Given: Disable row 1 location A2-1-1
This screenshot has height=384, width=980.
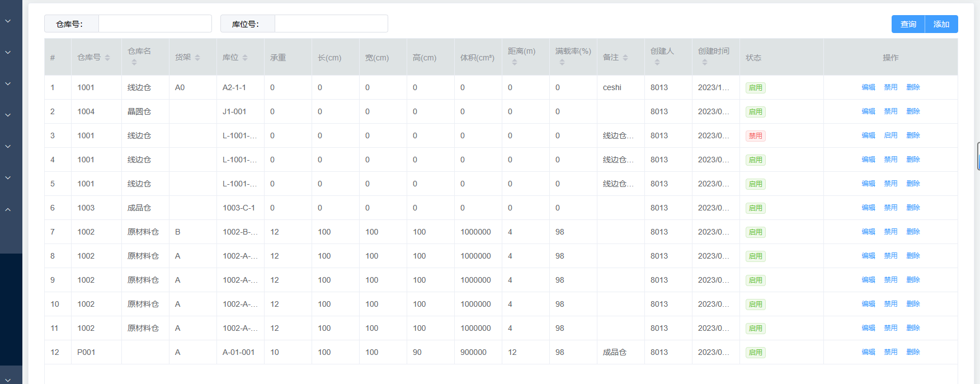Looking at the screenshot, I should 891,87.
